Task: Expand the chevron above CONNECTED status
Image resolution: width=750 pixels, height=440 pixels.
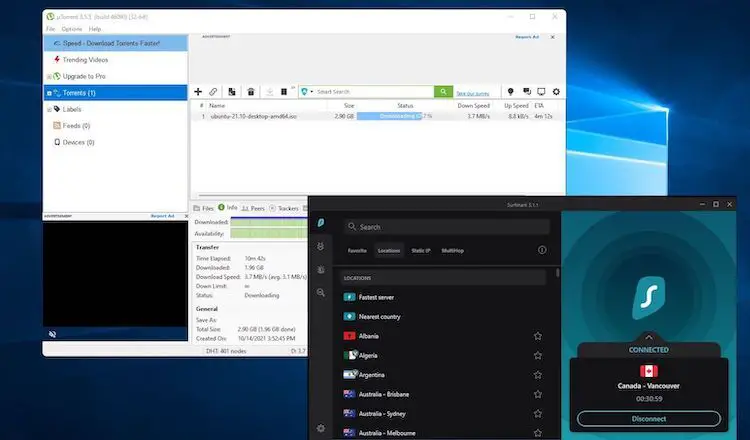Action: [x=649, y=337]
